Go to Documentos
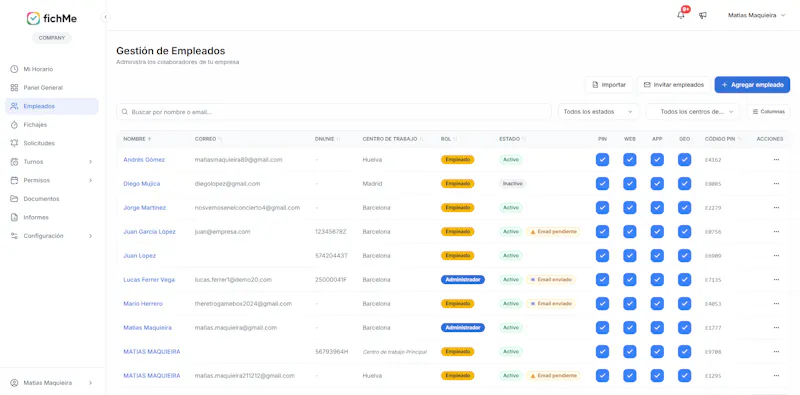The width and height of the screenshot is (800, 395). tap(52, 199)
